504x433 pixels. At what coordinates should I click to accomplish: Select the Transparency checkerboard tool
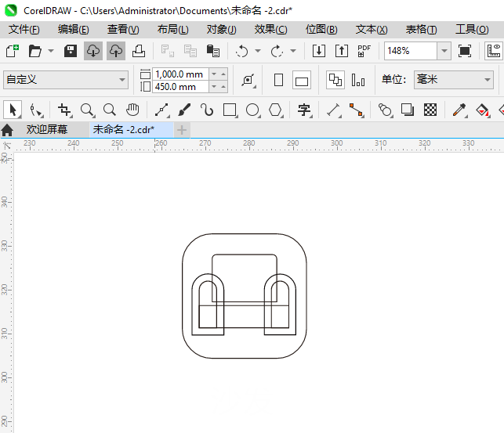430,110
